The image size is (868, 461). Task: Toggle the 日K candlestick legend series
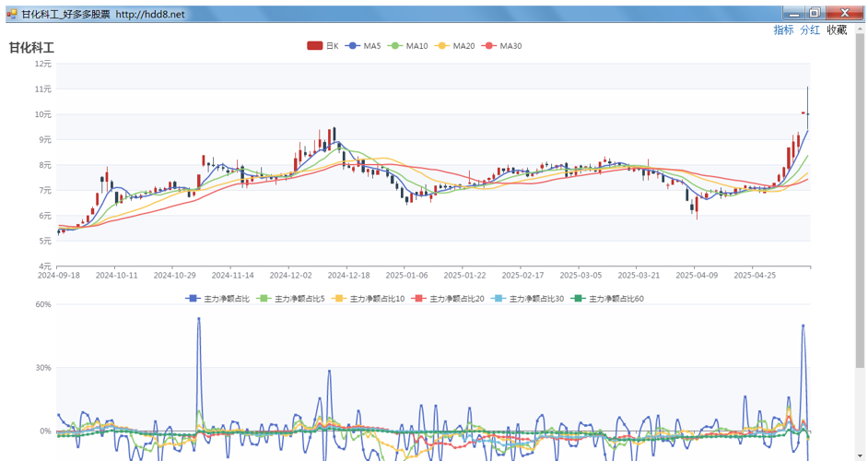pyautogui.click(x=323, y=46)
